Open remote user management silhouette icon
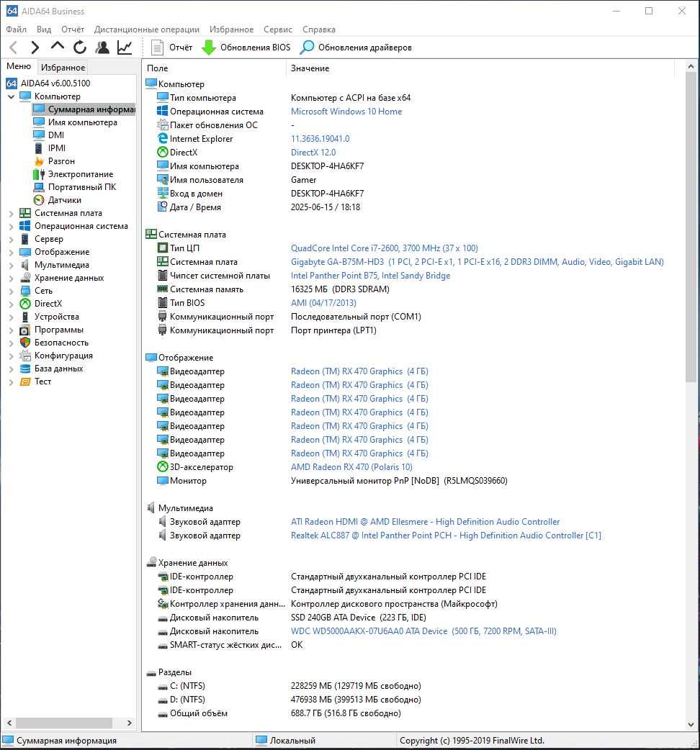Image resolution: width=700 pixels, height=750 pixels. (x=102, y=48)
